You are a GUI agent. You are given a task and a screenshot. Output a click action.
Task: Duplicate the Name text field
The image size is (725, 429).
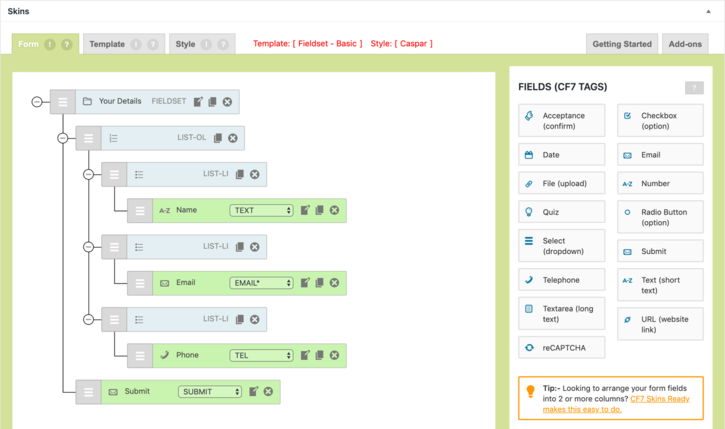(x=320, y=211)
